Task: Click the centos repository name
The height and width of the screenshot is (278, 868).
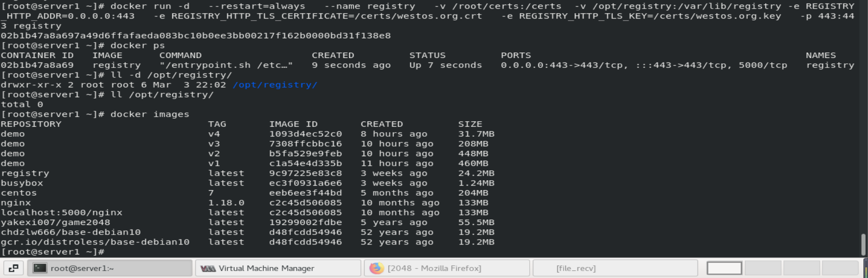Action: 19,193
